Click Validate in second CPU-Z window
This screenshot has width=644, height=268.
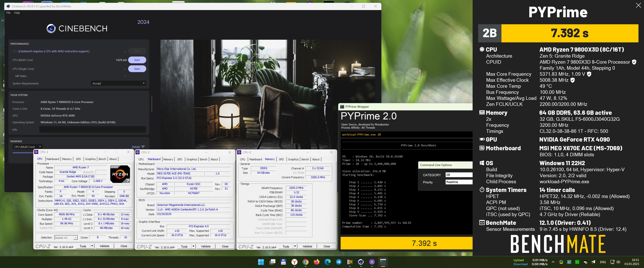[205, 247]
